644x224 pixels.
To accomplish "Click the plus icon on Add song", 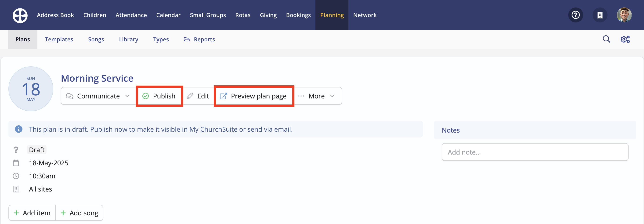I will pos(63,213).
